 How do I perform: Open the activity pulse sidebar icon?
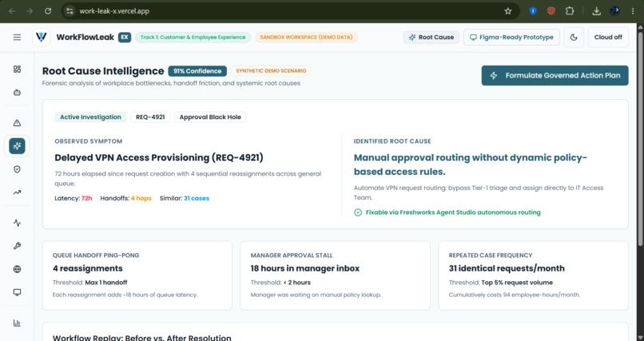coord(17,223)
